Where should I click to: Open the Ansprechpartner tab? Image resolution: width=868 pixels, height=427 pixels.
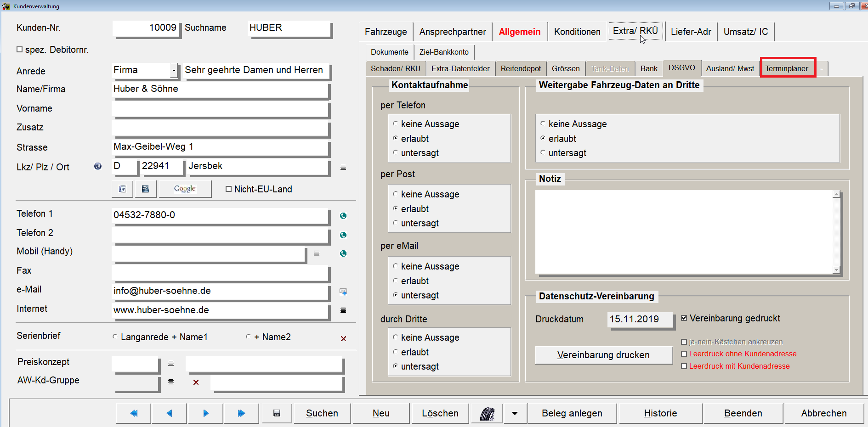(453, 32)
